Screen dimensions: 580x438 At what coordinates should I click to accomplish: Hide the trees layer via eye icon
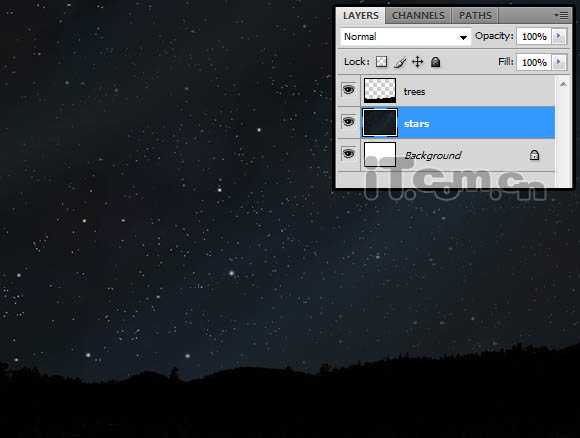tap(348, 90)
